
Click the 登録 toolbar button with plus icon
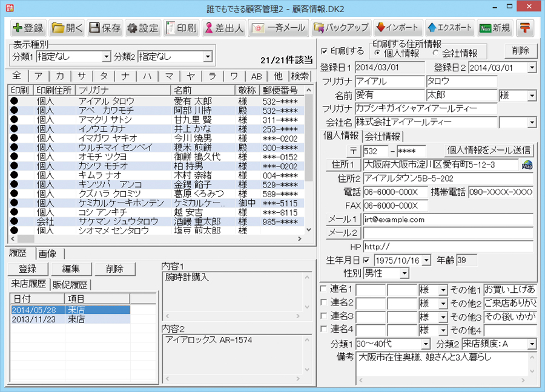click(28, 28)
